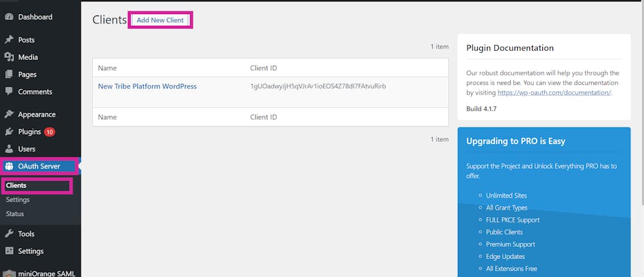The image size is (644, 277).
Task: Click the Comments speech bubble icon
Action: pyautogui.click(x=9, y=91)
